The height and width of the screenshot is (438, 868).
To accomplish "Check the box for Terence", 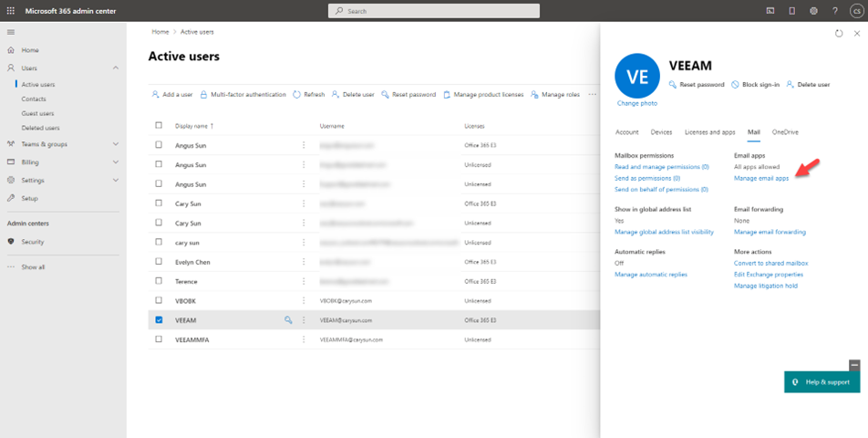I will (159, 281).
